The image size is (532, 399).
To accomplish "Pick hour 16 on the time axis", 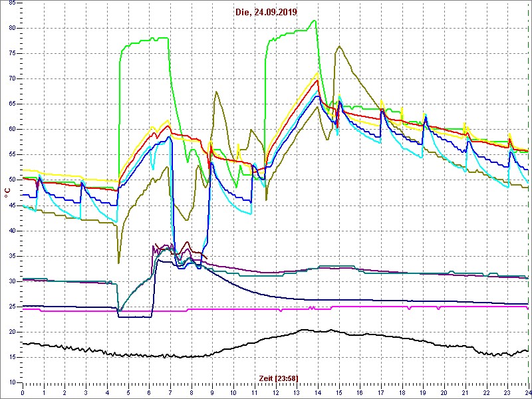I will [360, 392].
